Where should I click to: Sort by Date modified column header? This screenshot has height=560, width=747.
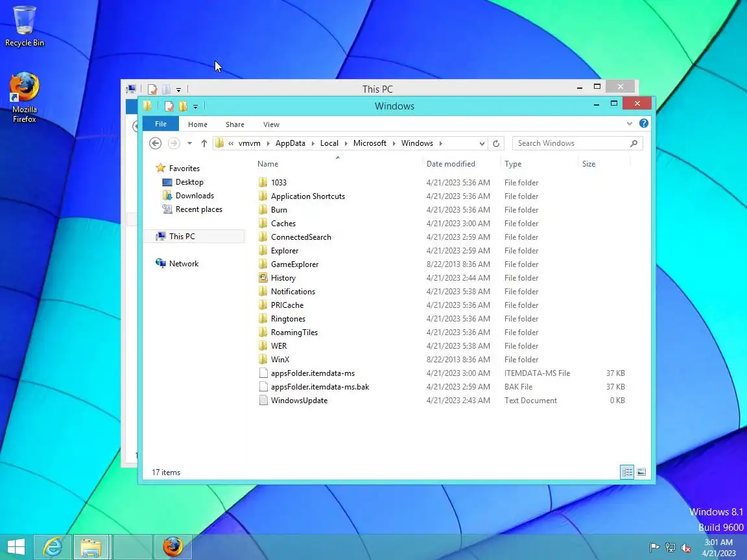[x=451, y=164]
